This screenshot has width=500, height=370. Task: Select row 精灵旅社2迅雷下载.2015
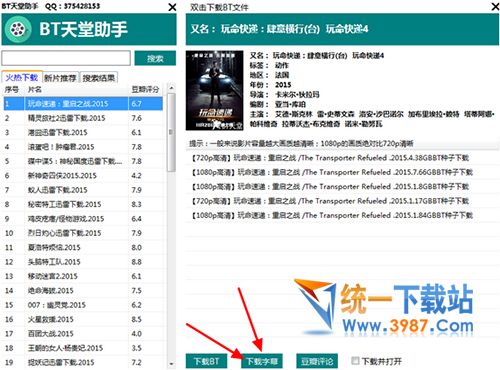tap(83, 118)
